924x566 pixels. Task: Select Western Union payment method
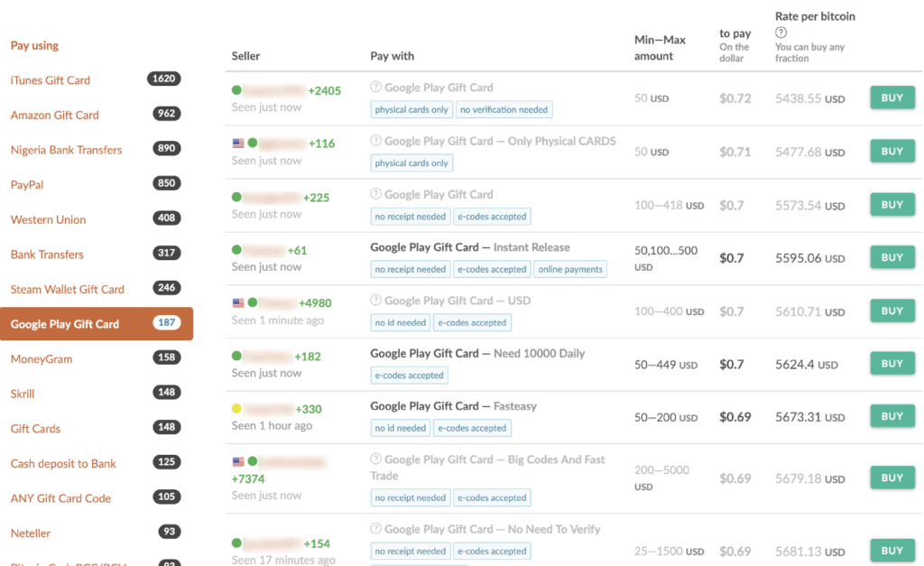coord(49,219)
